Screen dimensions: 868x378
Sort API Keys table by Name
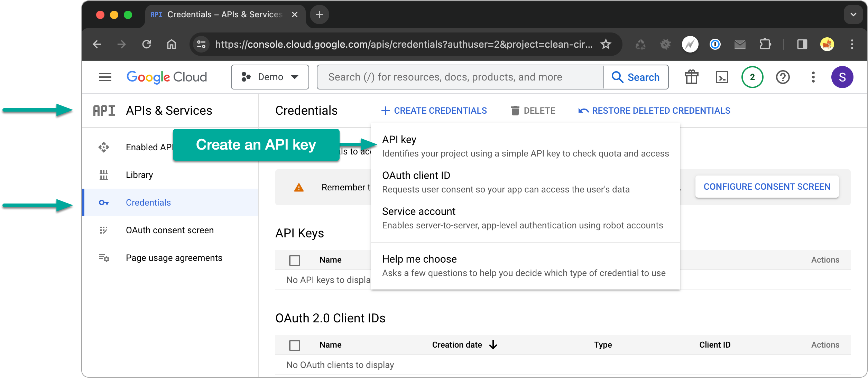point(330,260)
